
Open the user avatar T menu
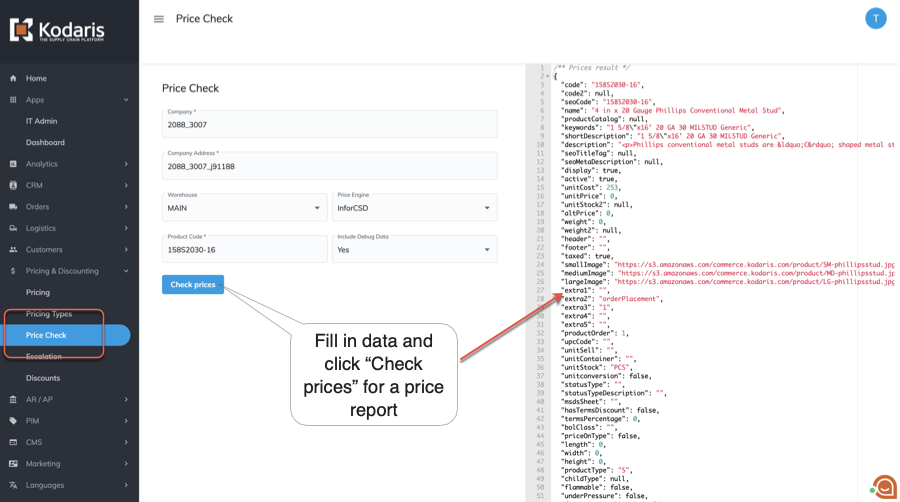pyautogui.click(x=875, y=18)
